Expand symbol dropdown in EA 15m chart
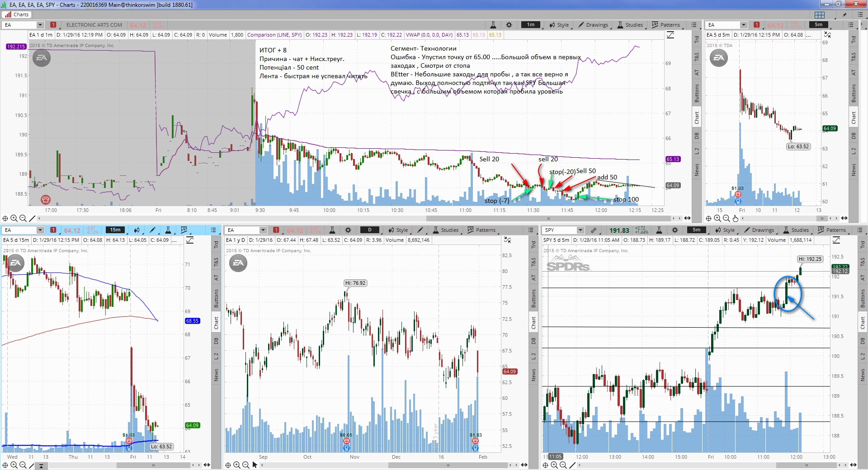This screenshot has width=868, height=470. (40, 230)
